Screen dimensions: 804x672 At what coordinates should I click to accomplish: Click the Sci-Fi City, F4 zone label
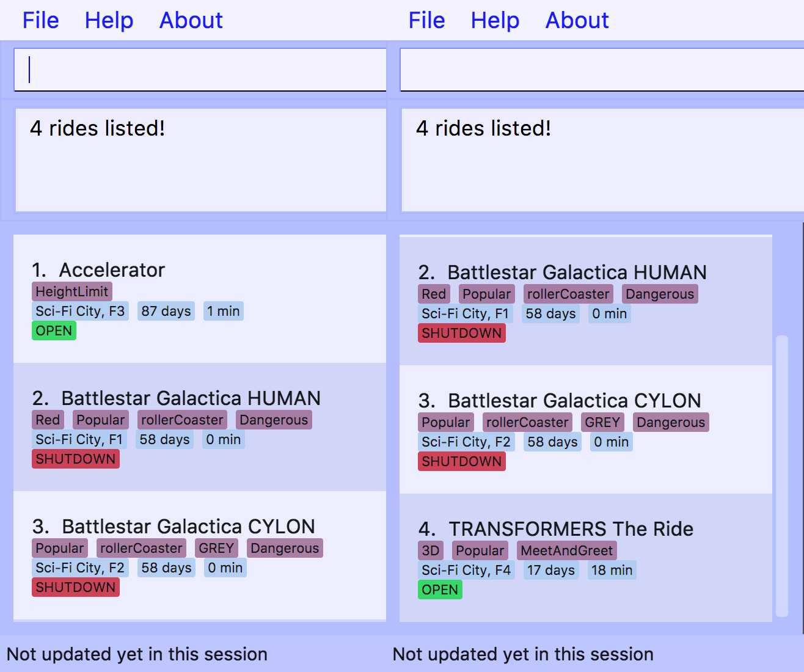(x=466, y=570)
